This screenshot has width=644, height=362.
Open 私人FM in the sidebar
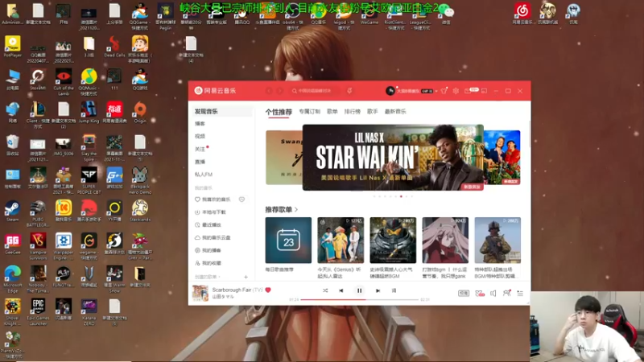pyautogui.click(x=204, y=175)
